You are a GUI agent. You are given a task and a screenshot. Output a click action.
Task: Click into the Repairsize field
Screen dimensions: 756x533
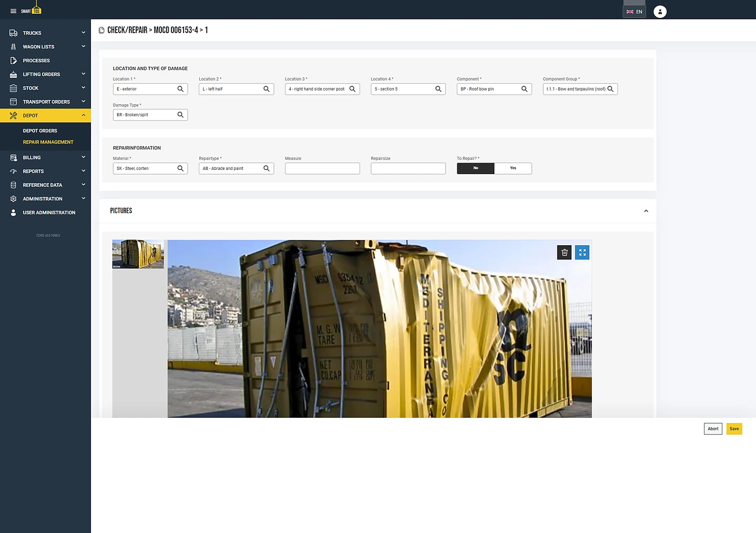click(x=408, y=168)
